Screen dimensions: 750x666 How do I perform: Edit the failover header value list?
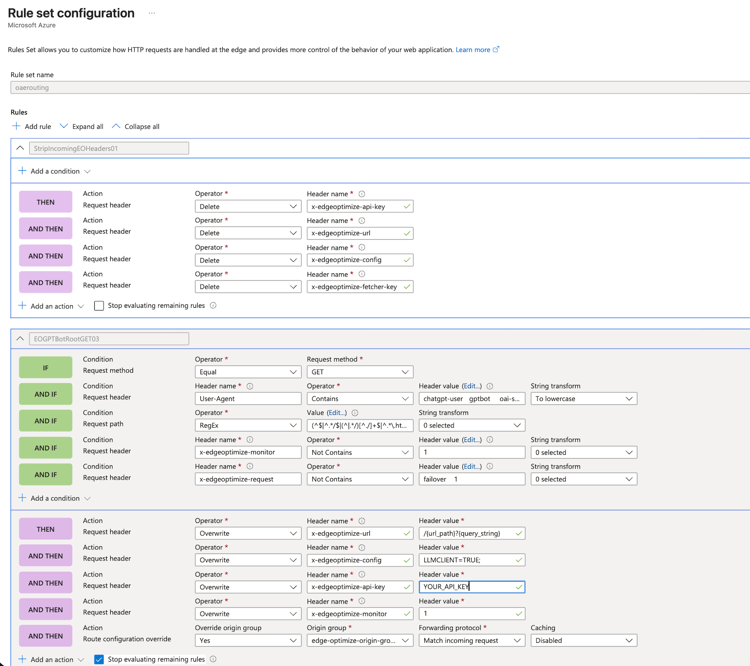(x=472, y=466)
